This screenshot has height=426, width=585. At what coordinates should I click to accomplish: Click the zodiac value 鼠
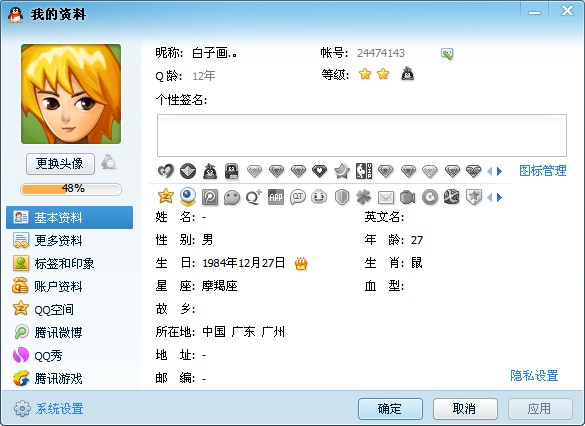417,263
